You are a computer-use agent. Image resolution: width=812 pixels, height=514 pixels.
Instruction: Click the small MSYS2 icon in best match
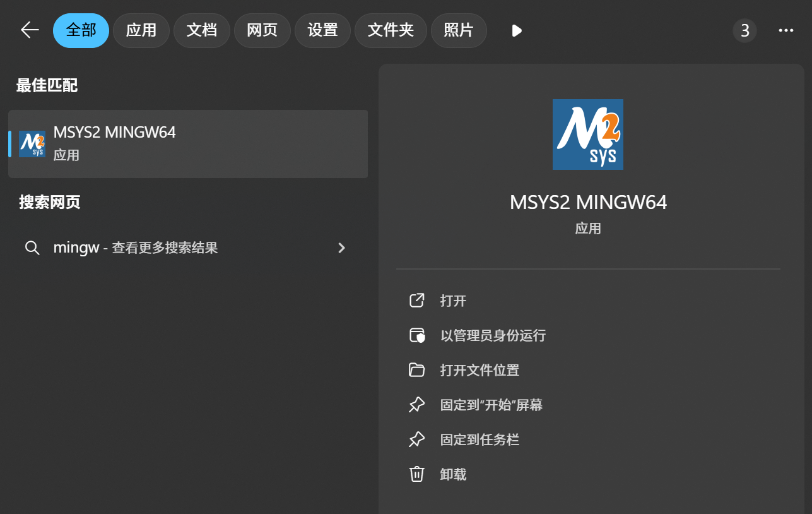(x=32, y=144)
